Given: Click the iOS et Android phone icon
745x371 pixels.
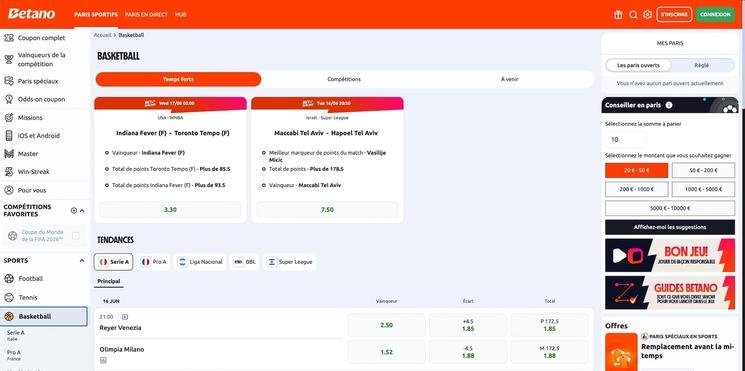Looking at the screenshot, I should click(9, 135).
